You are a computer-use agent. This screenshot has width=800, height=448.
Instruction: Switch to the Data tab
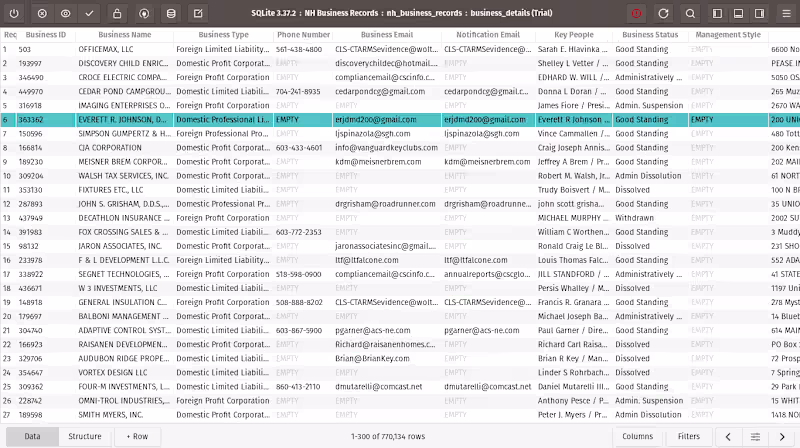pyautogui.click(x=32, y=437)
